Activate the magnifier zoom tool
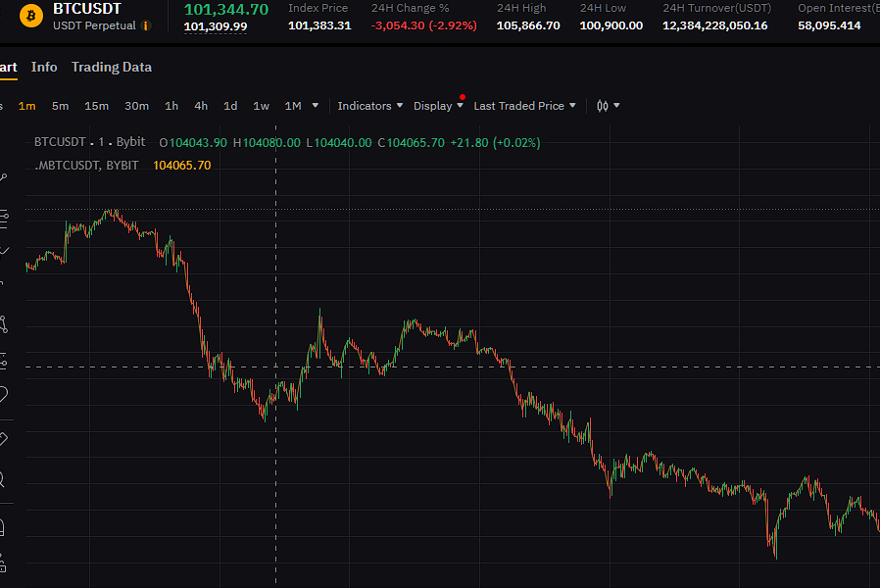This screenshot has height=588, width=880. [x=2, y=479]
